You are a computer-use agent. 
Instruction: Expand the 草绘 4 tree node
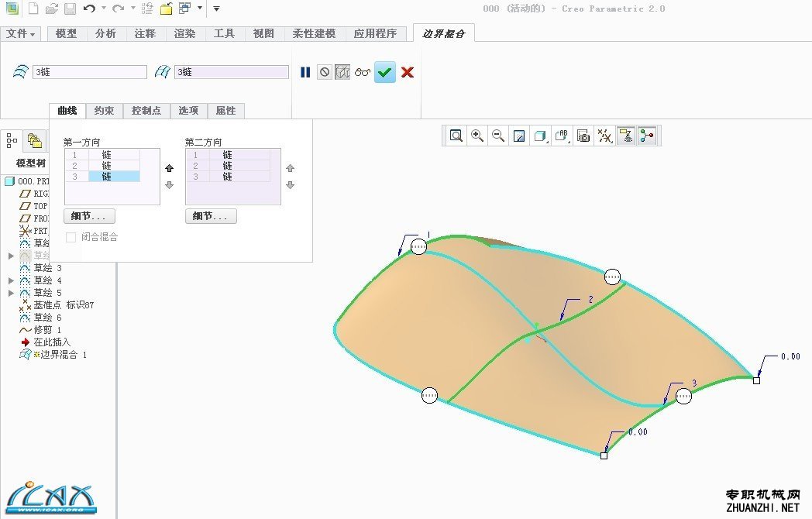[11, 280]
